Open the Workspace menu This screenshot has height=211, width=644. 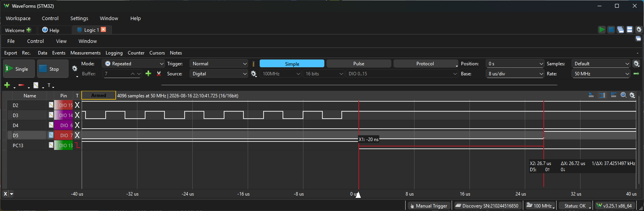coord(18,18)
